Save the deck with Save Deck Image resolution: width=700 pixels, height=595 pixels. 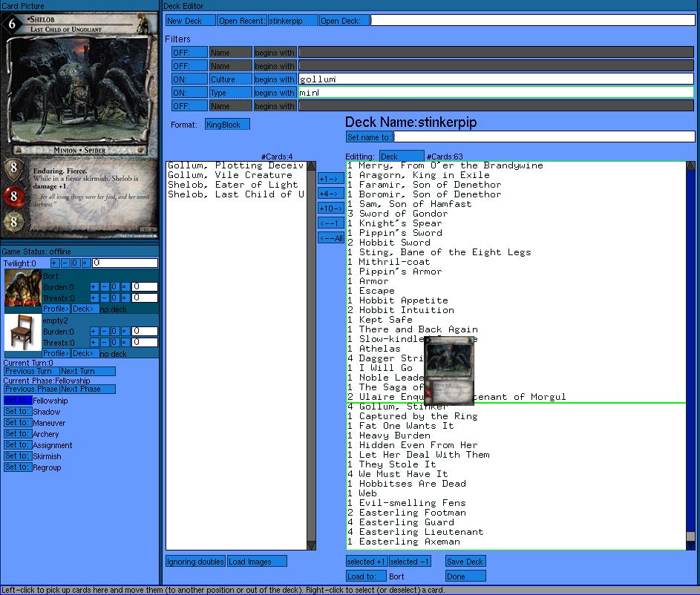coord(465,561)
